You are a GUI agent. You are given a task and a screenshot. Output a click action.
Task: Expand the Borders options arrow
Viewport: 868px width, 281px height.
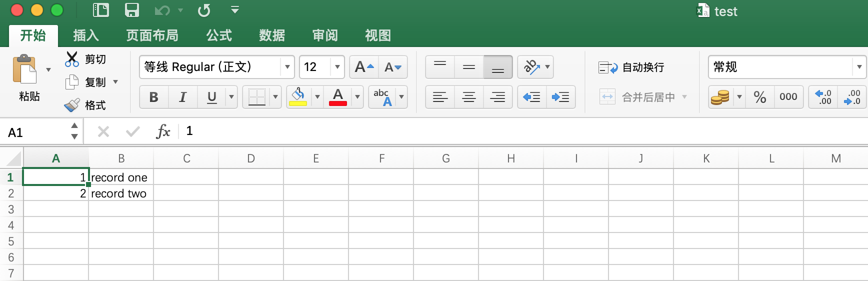point(275,97)
